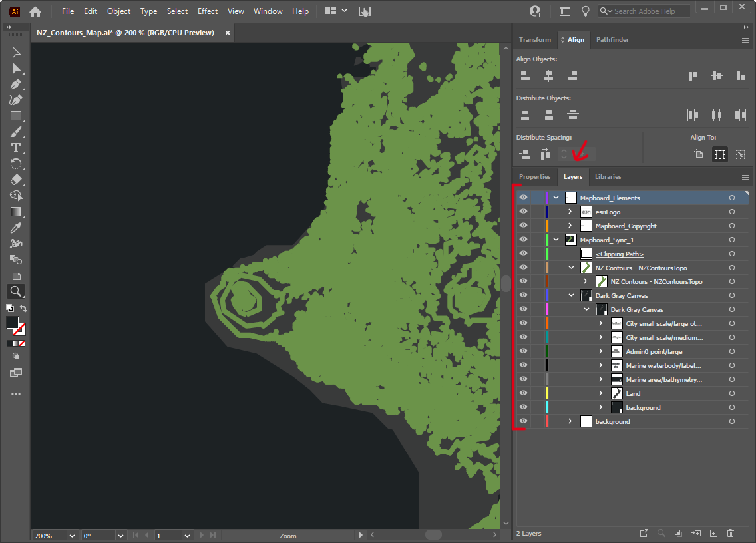Select the Curvature tool
The image size is (756, 543).
tap(16, 100)
